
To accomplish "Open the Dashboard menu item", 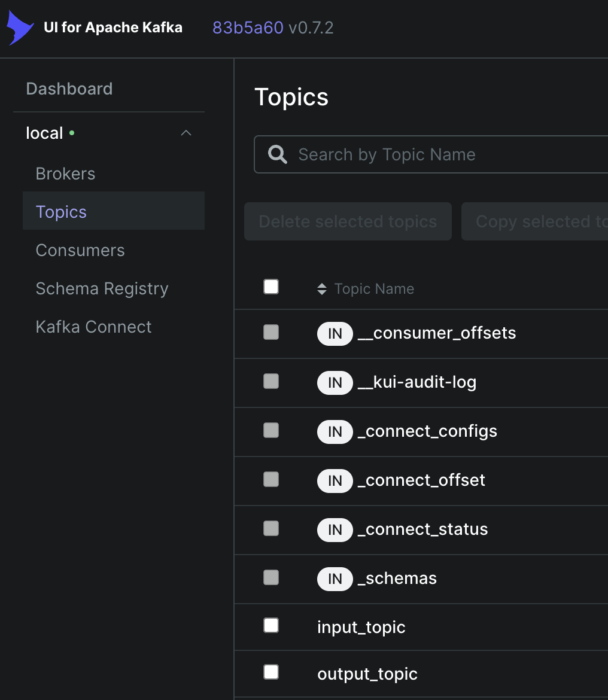I will click(x=69, y=89).
